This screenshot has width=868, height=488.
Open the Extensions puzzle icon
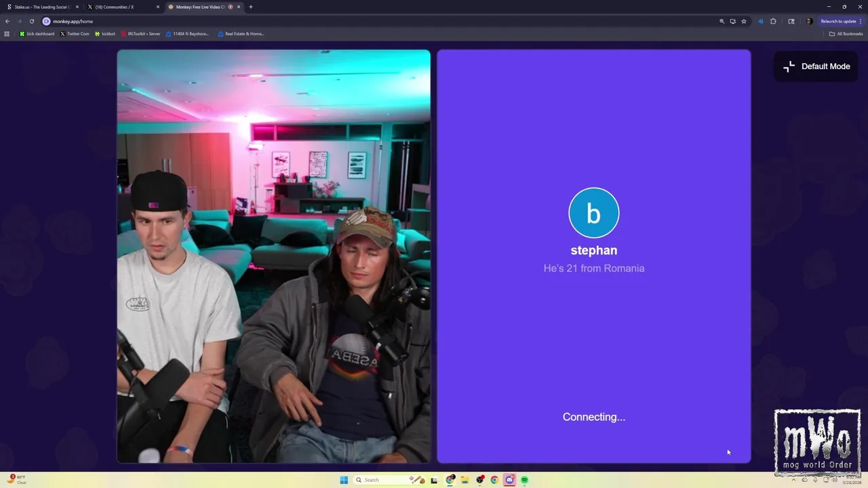(773, 21)
